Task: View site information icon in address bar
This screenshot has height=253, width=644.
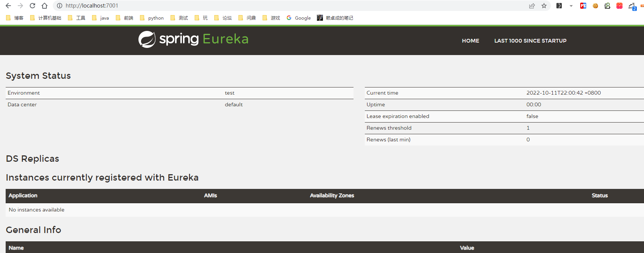Action: [60, 6]
